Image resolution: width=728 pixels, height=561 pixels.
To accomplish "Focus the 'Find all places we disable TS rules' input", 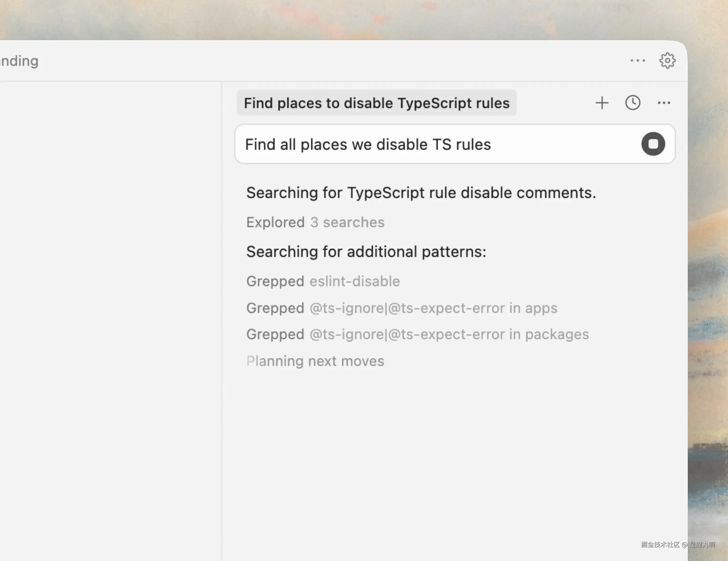I will tap(433, 144).
